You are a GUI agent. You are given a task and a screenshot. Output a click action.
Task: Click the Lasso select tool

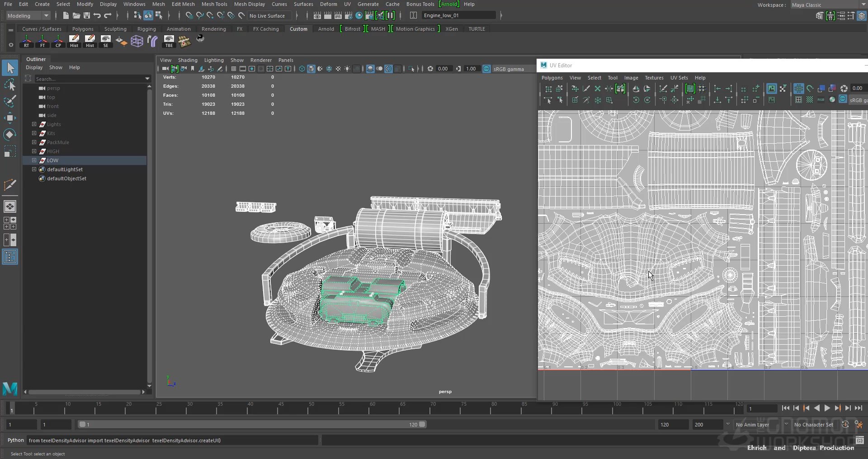click(x=9, y=84)
